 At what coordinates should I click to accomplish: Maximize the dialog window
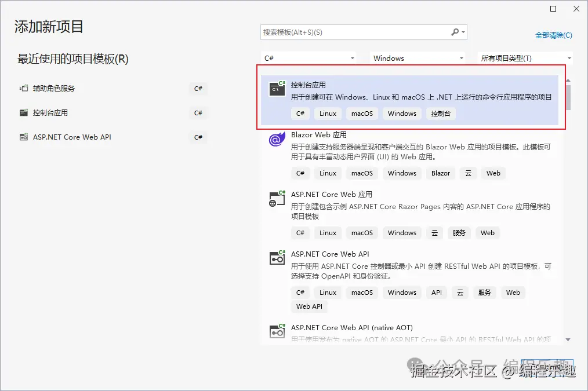(553, 9)
